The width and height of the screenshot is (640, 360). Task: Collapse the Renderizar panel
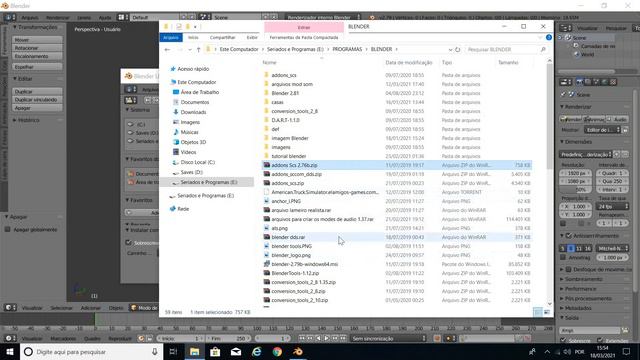[x=562, y=107]
